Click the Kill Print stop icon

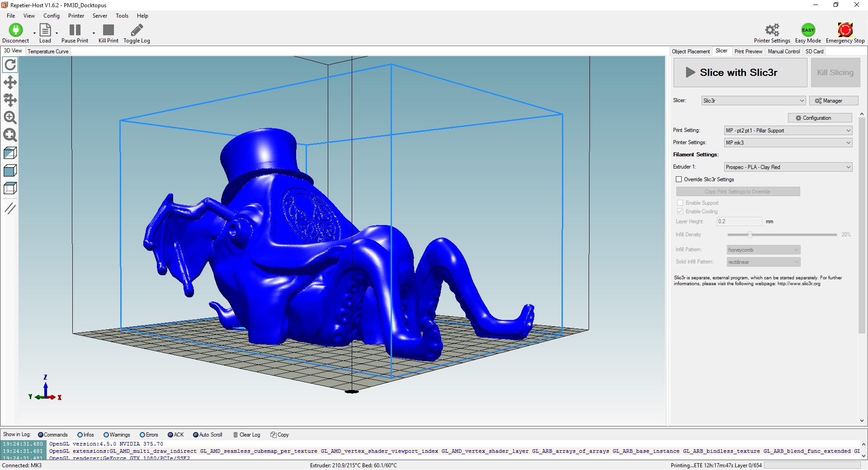(108, 30)
